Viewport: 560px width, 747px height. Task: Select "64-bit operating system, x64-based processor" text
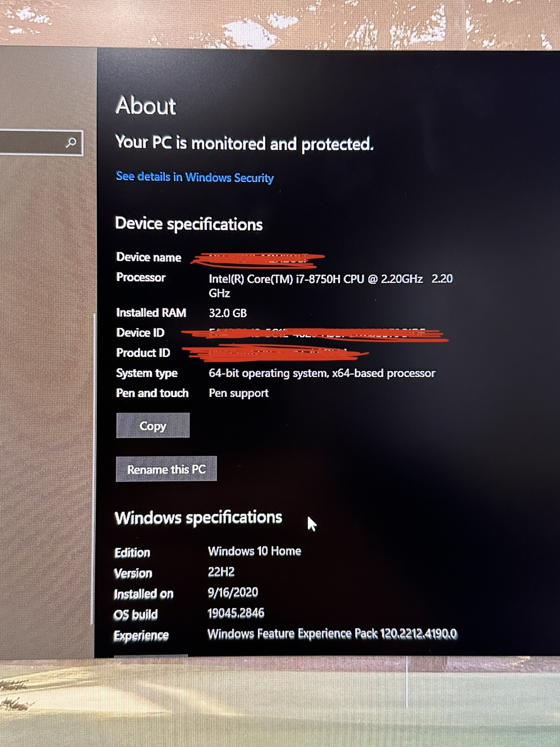pos(322,373)
